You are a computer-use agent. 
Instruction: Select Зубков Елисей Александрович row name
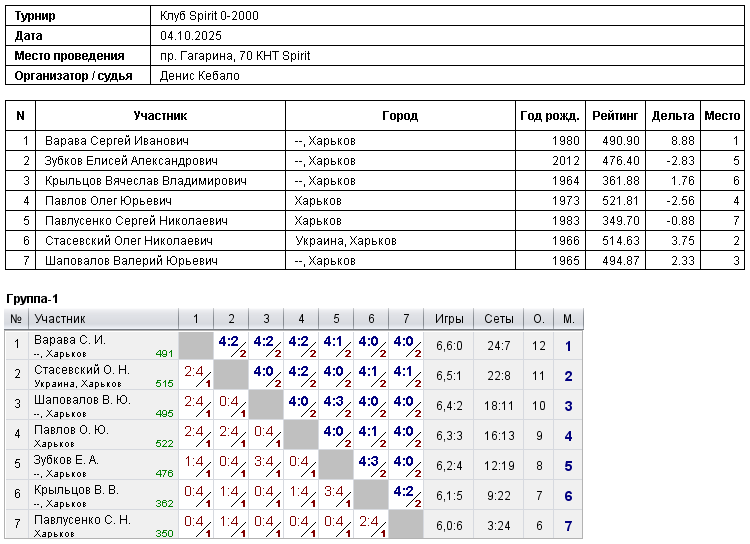click(131, 161)
